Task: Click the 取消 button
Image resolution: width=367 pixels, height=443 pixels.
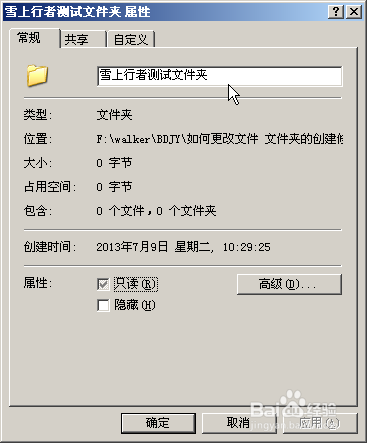Action: 239,423
